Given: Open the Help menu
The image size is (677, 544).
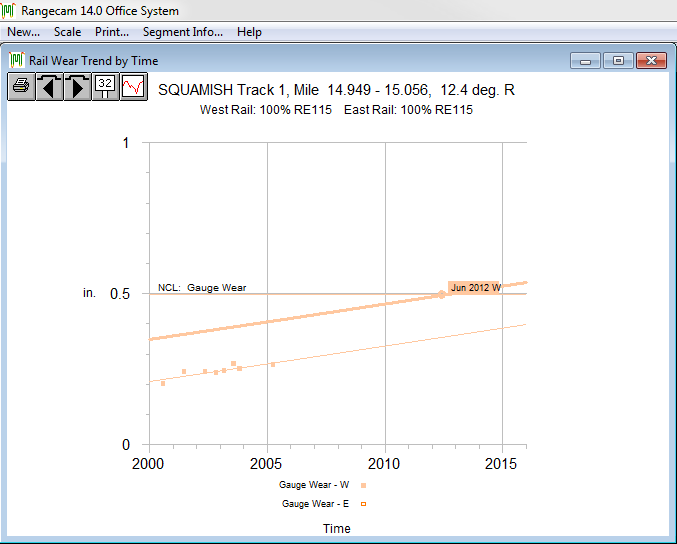Looking at the screenshot, I should click(x=249, y=32).
